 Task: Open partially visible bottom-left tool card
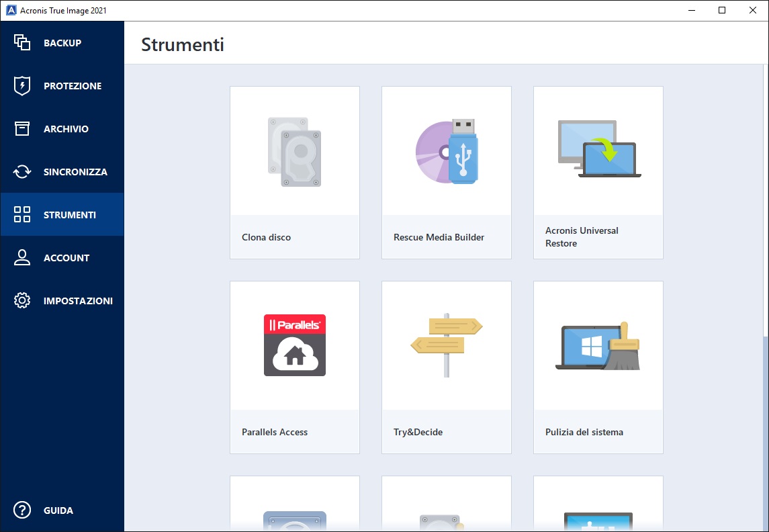(x=295, y=504)
